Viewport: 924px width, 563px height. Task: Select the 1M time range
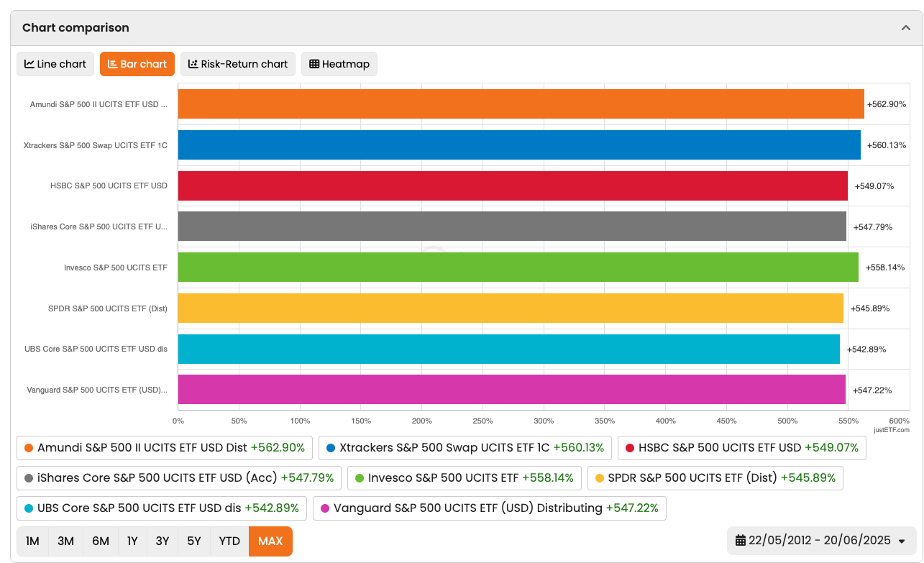click(x=32, y=541)
